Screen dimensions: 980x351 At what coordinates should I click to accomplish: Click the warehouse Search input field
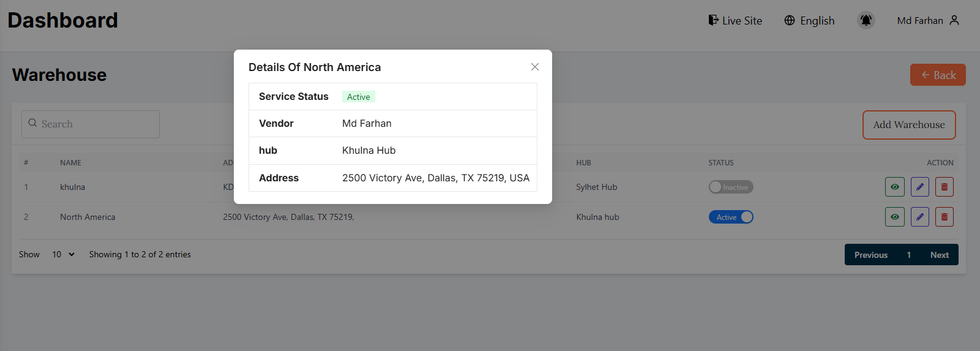point(91,124)
